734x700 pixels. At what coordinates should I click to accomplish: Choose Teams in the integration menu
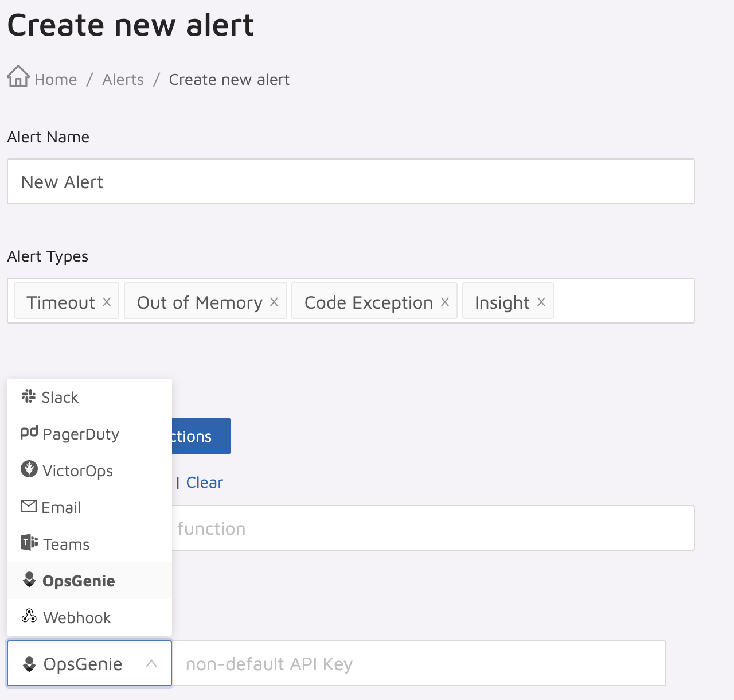89,544
